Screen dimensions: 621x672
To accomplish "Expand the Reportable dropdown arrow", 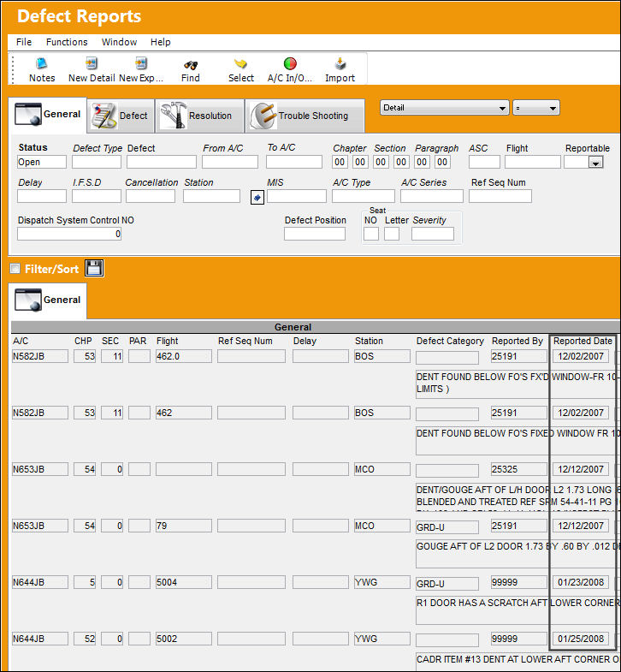I will point(595,163).
